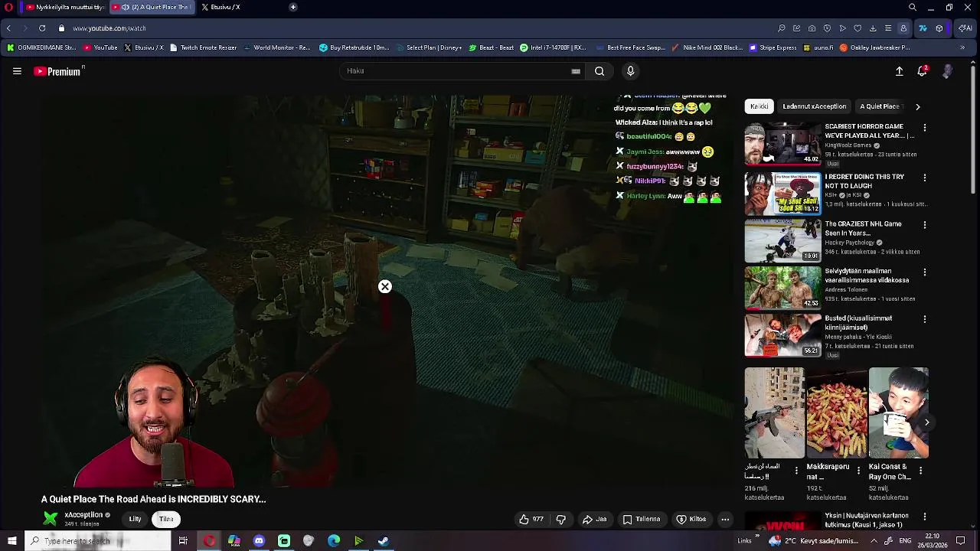Select the A Quiet Place filter chip

pos(880,106)
